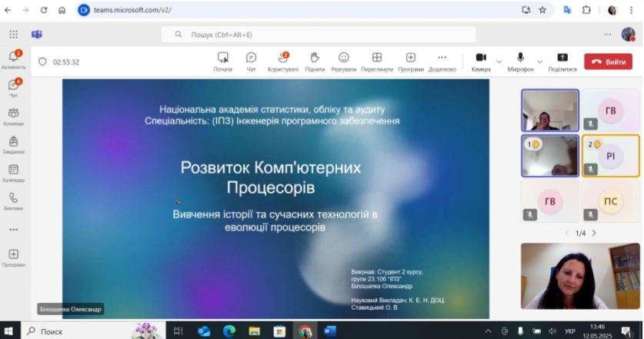Go to next participants page arrow
Screen dimensions: 644x339
pyautogui.click(x=593, y=233)
